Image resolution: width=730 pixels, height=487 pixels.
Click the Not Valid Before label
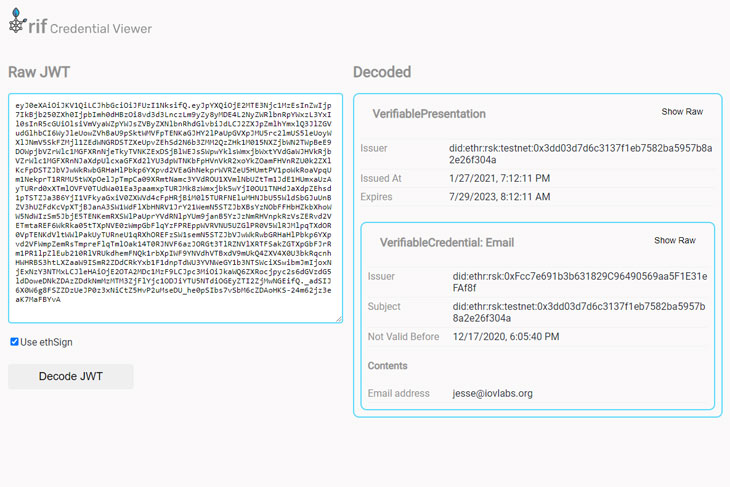tap(403, 337)
